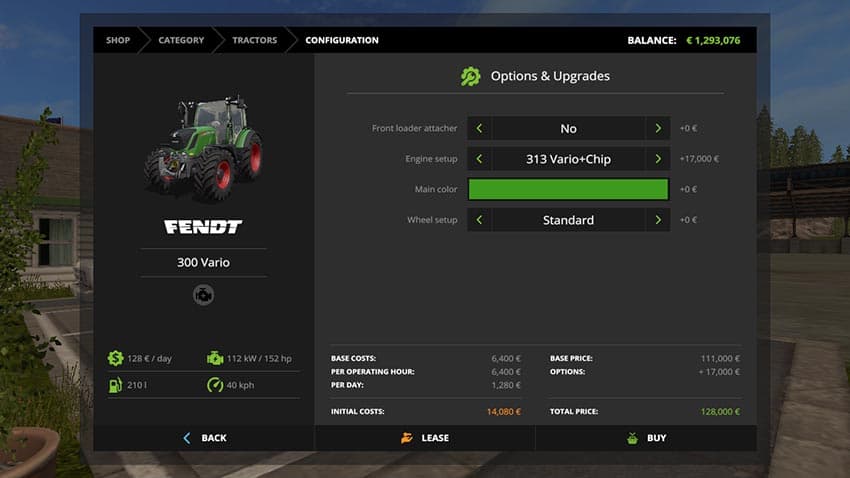The image size is (850, 478).
Task: Click the 'Main color' label
Action: point(436,189)
